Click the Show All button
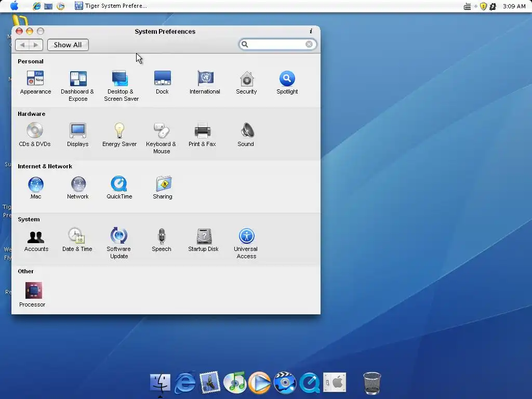532x399 pixels. [68, 45]
